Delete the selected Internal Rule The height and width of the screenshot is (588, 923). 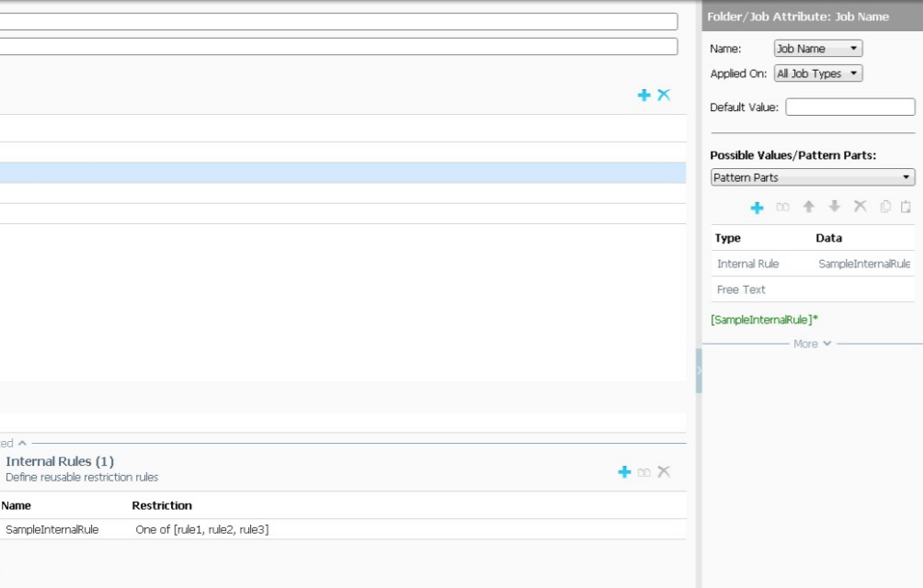click(664, 471)
